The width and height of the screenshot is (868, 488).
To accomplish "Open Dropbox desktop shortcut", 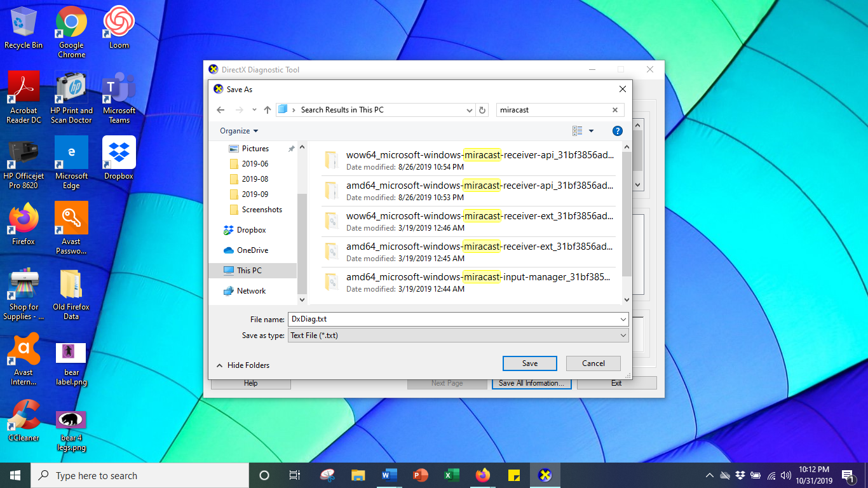I will [x=119, y=158].
